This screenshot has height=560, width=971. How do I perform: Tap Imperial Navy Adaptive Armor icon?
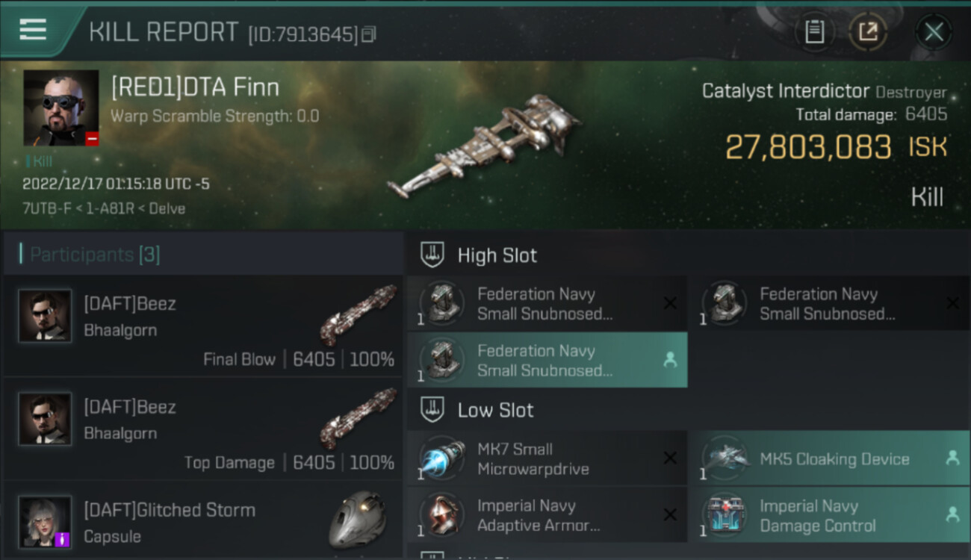tap(443, 515)
